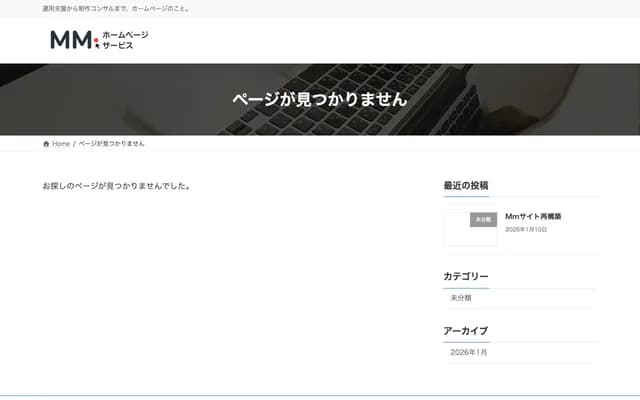Open the 2026年1月 archive link

469,352
